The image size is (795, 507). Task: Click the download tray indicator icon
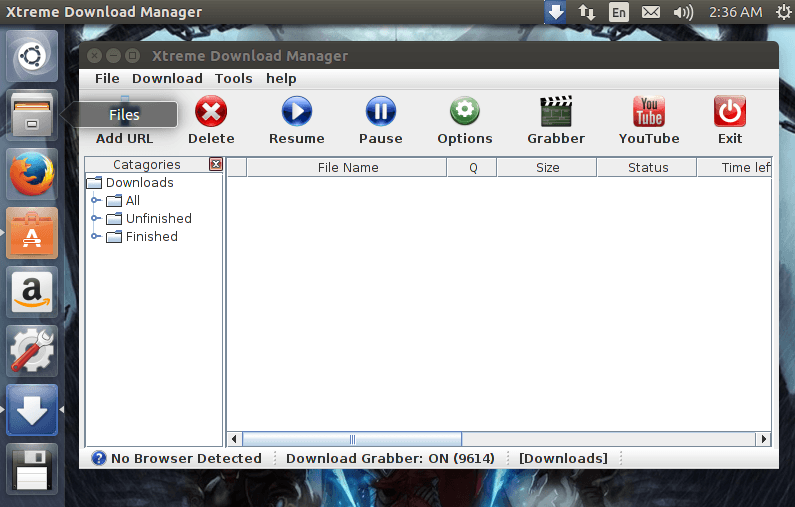pyautogui.click(x=555, y=12)
